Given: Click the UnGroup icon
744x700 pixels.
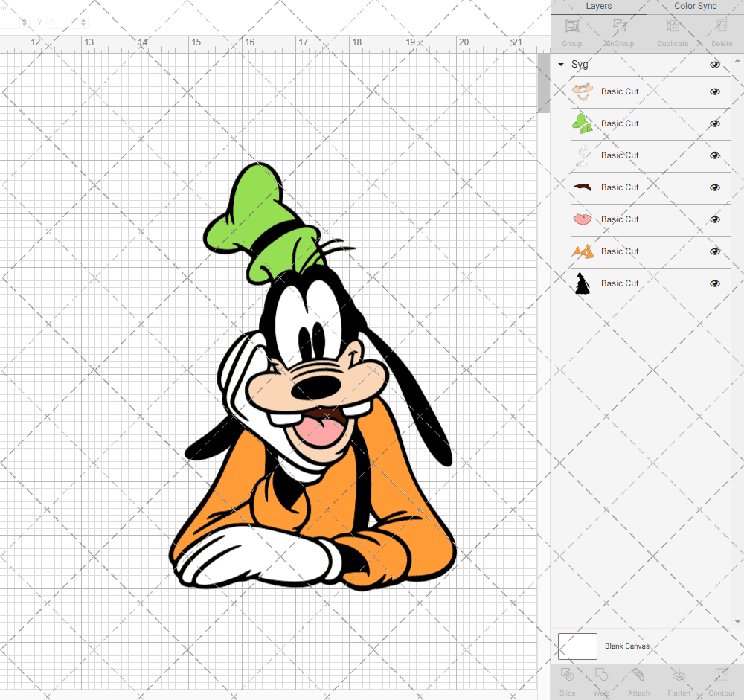Looking at the screenshot, I should click(x=619, y=25).
